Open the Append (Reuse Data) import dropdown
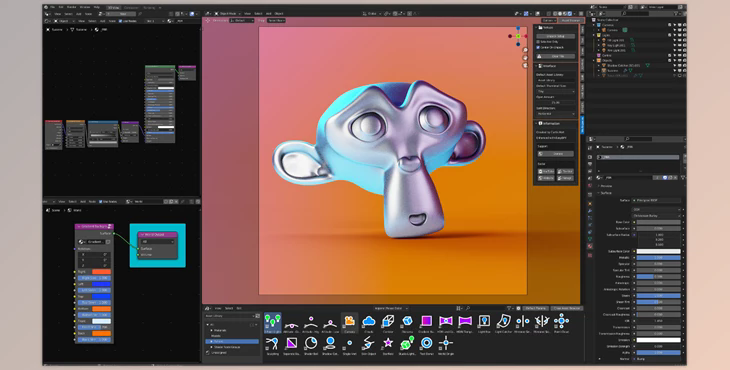730x370 pixels. [x=391, y=308]
